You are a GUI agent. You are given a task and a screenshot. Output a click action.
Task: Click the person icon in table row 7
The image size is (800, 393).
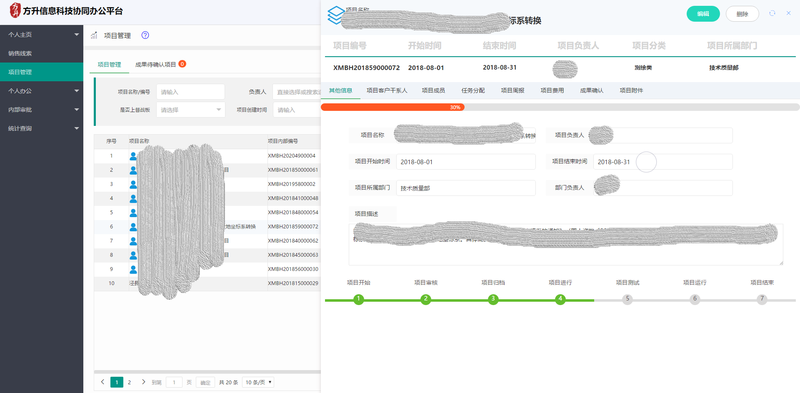[x=133, y=240]
